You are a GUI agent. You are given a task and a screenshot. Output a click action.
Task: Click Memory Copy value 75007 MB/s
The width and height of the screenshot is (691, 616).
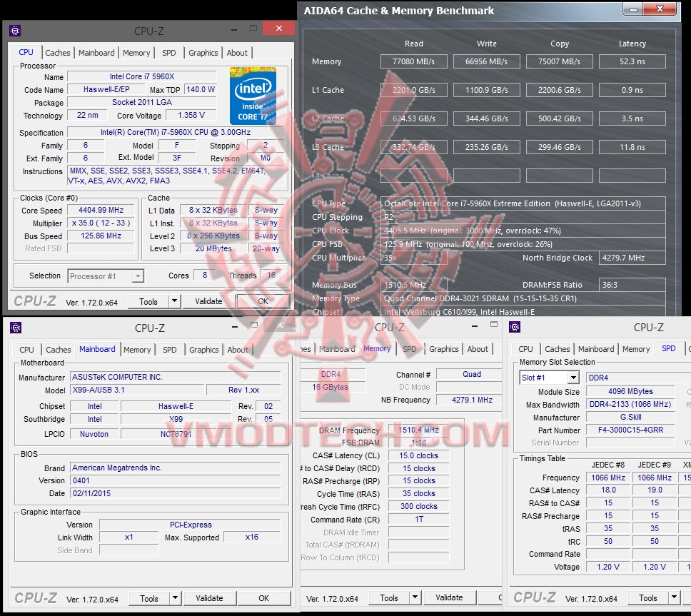click(x=559, y=61)
